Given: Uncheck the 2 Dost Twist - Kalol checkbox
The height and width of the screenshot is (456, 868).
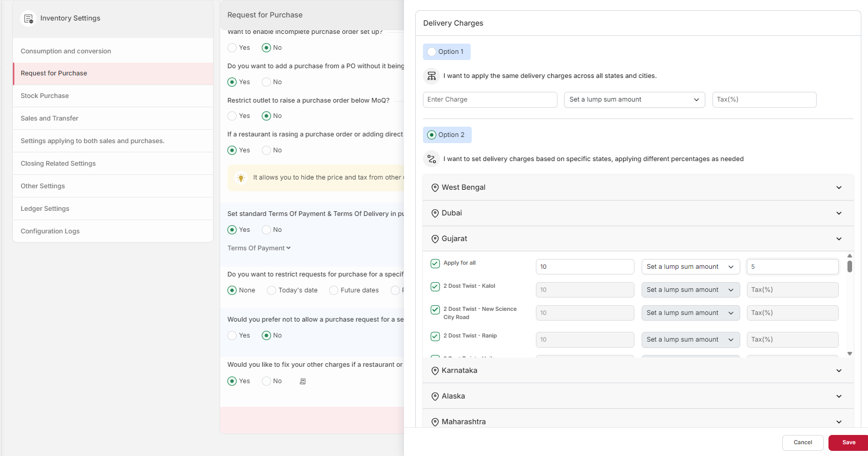Looking at the screenshot, I should (x=435, y=287).
